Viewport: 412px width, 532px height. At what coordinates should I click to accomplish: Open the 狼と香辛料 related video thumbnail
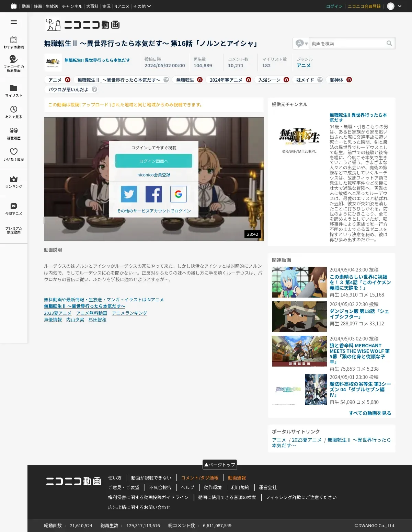coord(299,351)
